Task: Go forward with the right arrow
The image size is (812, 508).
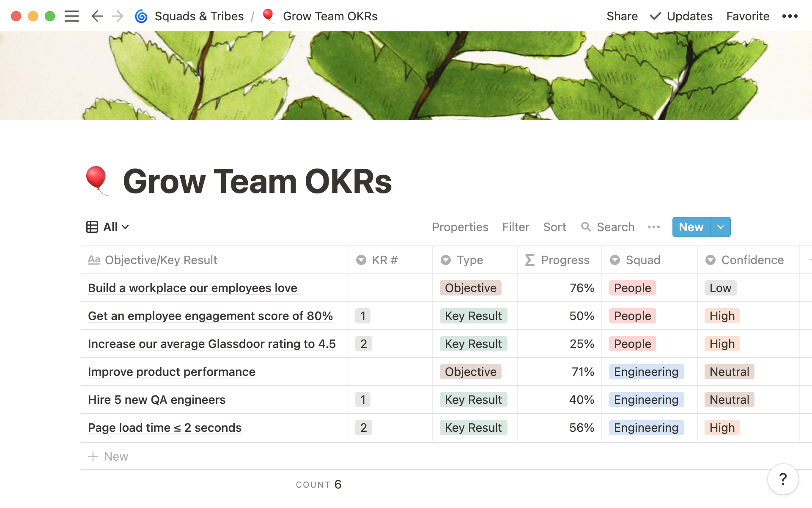Action: (117, 16)
